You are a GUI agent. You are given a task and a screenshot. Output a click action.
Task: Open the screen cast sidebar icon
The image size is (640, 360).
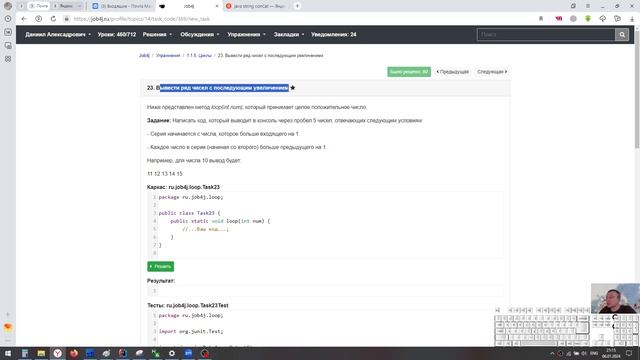click(x=8, y=45)
